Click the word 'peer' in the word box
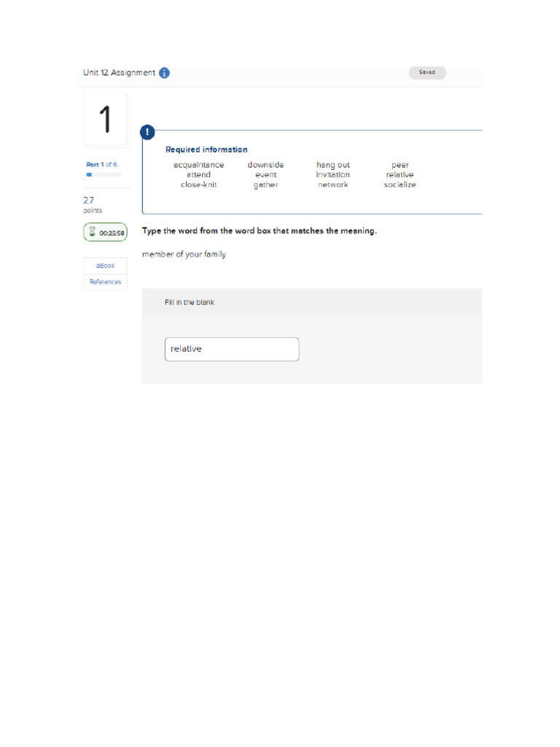This screenshot has height=747, width=560. (400, 166)
